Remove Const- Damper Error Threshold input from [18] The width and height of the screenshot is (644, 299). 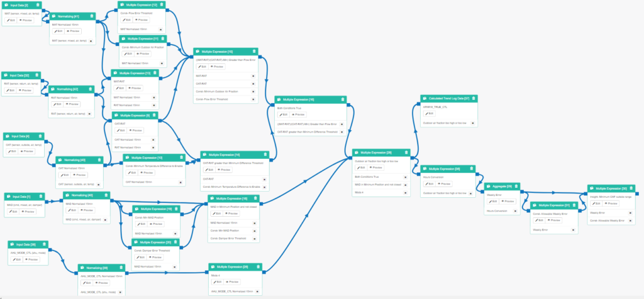(x=255, y=238)
